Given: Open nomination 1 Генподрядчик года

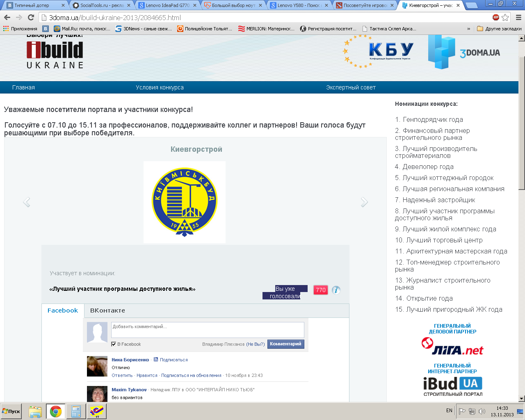Looking at the screenshot, I should (429, 119).
